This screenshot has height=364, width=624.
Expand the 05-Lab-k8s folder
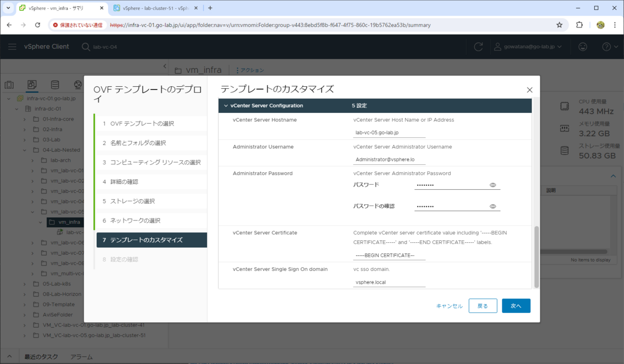[24, 284]
